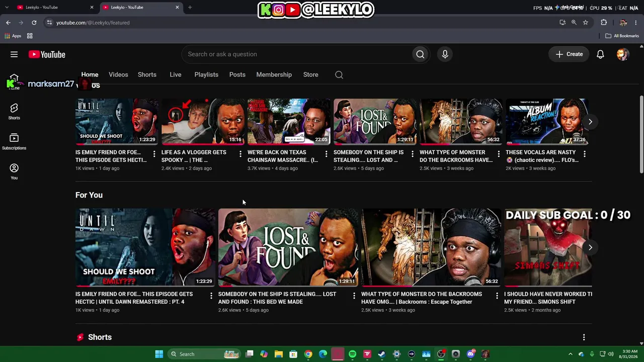Open THESE VOCALS ARE NASTY video title
Image resolution: width=644 pixels, height=362 pixels.
pos(542,156)
